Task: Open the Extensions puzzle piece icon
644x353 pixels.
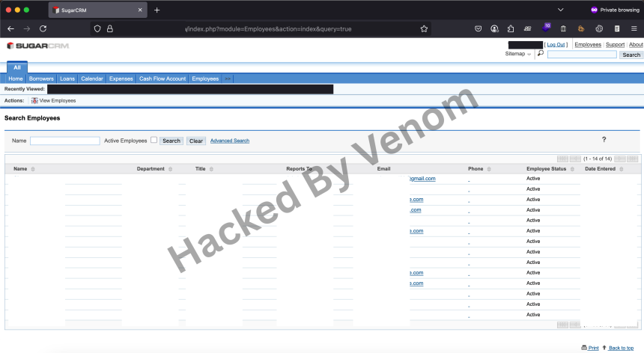Action: coord(511,28)
